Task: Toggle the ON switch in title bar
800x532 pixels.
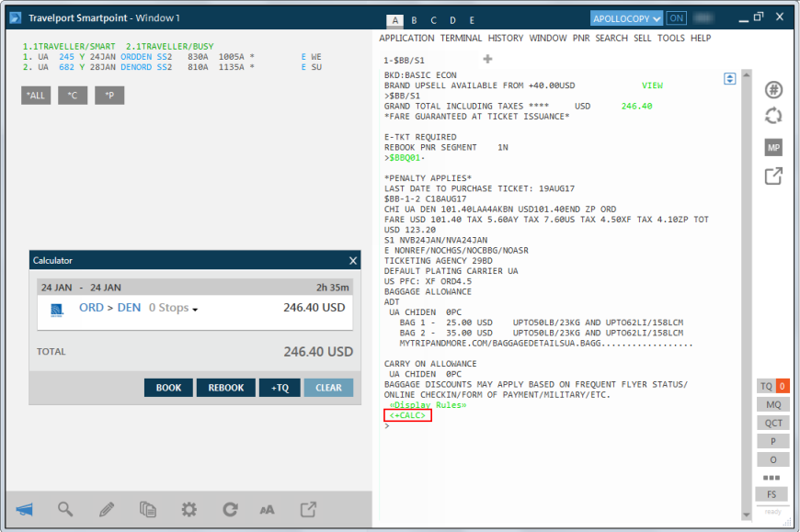Action: [677, 18]
